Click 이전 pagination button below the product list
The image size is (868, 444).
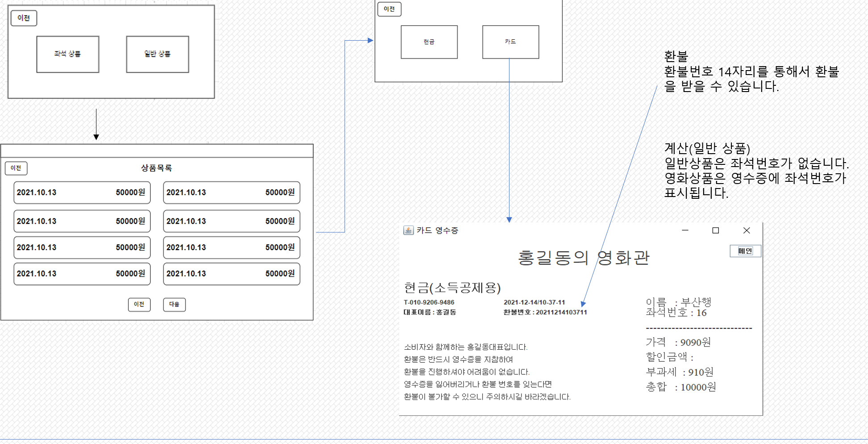(x=139, y=304)
